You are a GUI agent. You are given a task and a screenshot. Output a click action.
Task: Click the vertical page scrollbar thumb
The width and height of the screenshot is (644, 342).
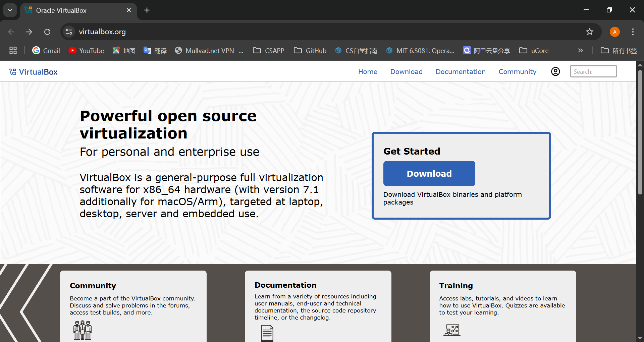tap(640, 132)
